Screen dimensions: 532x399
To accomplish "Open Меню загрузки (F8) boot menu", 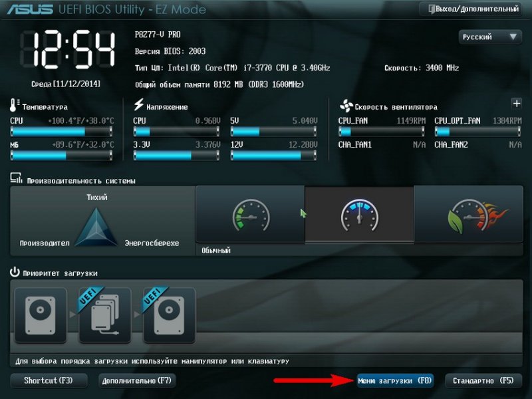I will point(395,380).
